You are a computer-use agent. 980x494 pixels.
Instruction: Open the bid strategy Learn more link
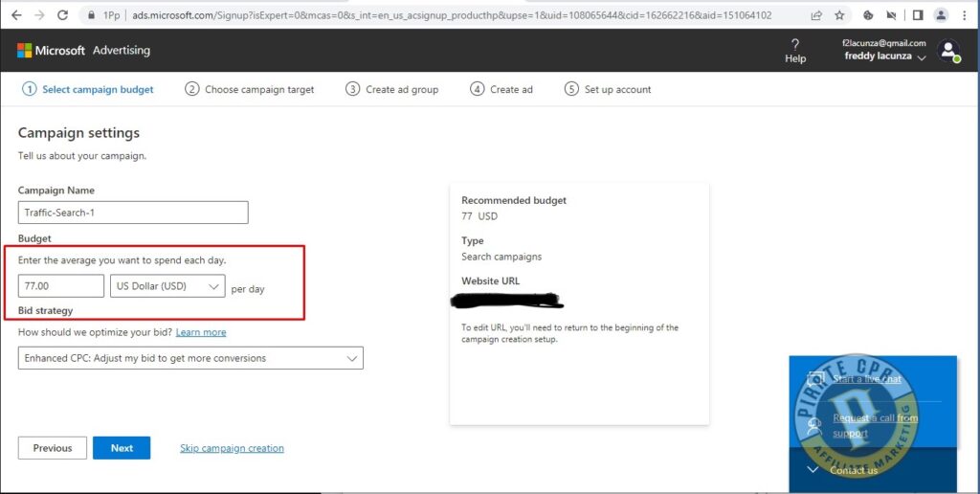[x=201, y=332]
